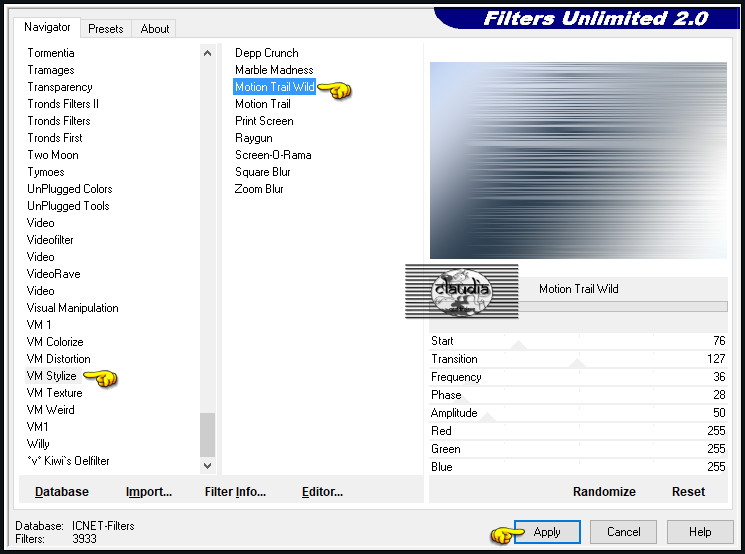This screenshot has height=554, width=745.
Task: Choose the Motion Trail Wild filter
Action: click(x=275, y=87)
